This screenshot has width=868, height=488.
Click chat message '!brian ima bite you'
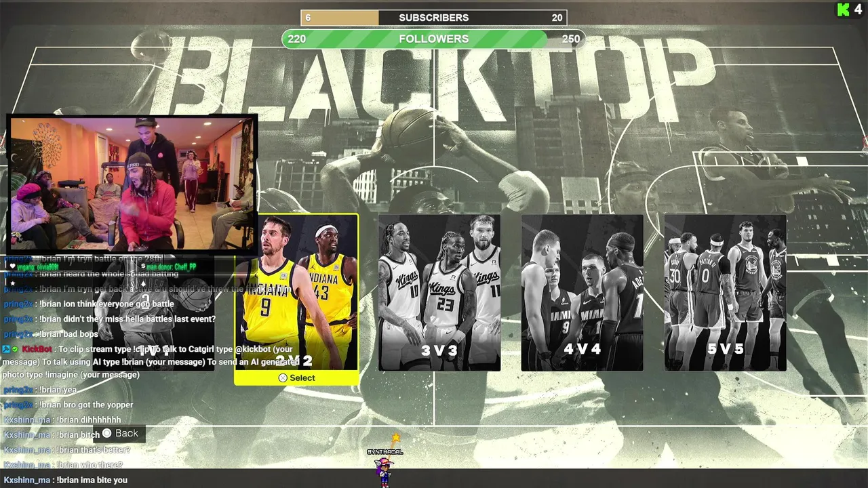tap(92, 480)
